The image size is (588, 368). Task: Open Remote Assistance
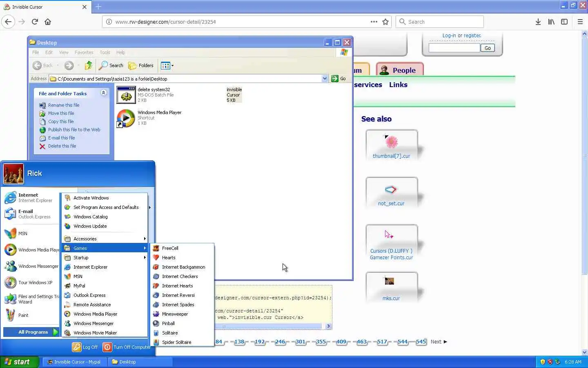click(x=105, y=305)
